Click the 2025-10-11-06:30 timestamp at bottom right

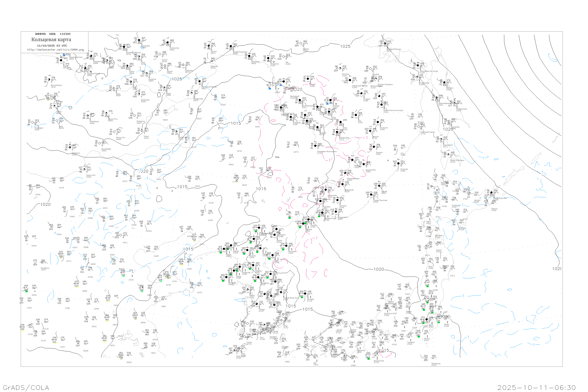click(x=536, y=387)
